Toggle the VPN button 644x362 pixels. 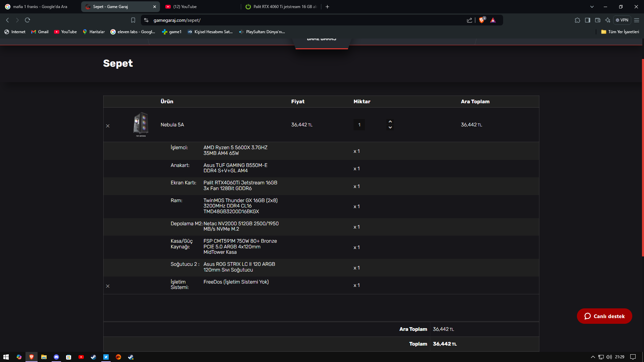point(622,20)
